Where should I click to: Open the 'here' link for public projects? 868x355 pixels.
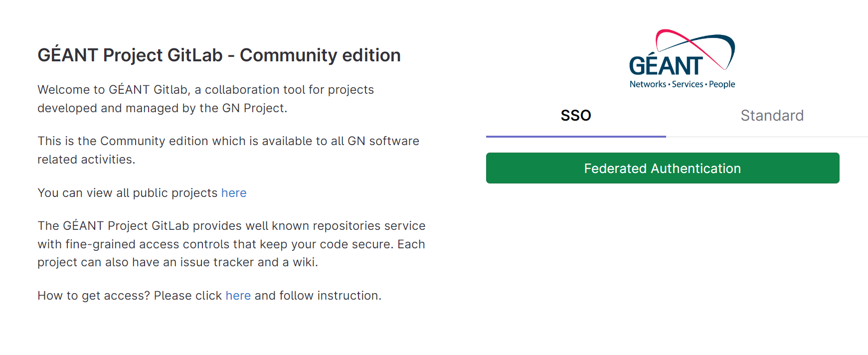[234, 193]
